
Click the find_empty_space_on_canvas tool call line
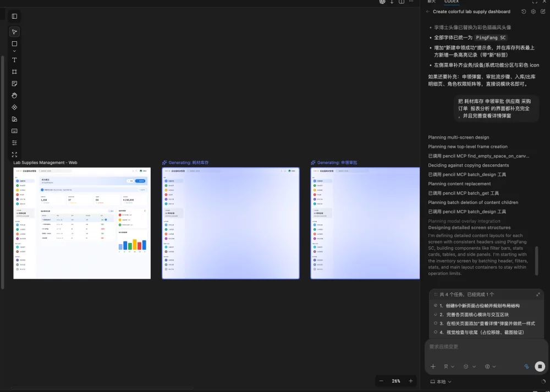coord(479,156)
